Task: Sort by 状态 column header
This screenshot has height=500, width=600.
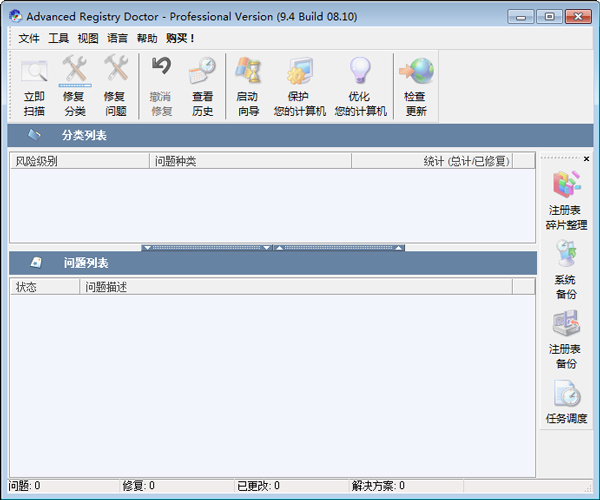Action: point(45,287)
